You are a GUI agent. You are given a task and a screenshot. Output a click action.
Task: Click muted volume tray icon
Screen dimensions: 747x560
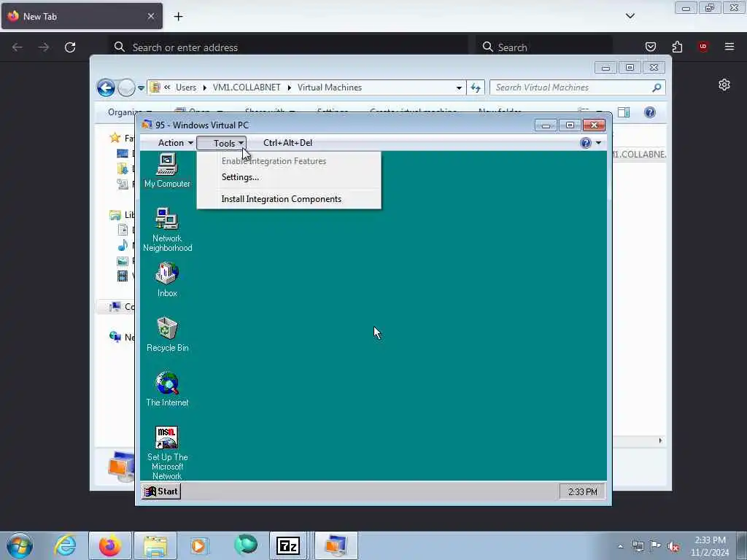[673, 546]
